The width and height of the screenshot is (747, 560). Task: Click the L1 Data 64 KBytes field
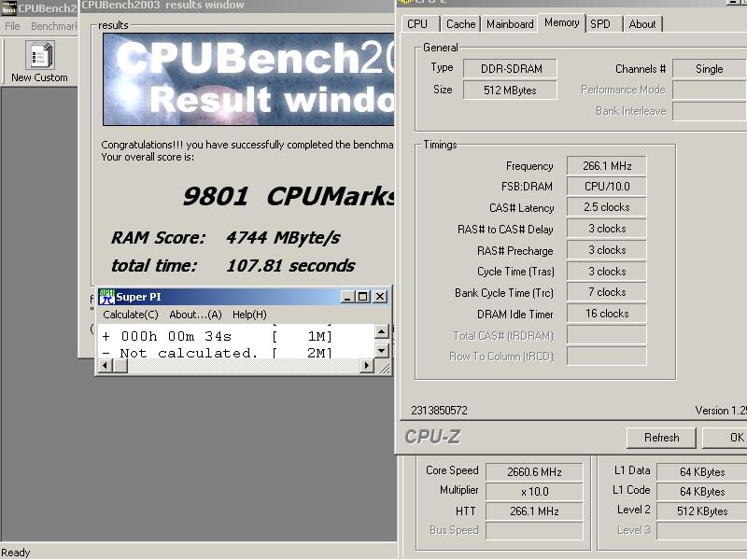click(x=702, y=472)
